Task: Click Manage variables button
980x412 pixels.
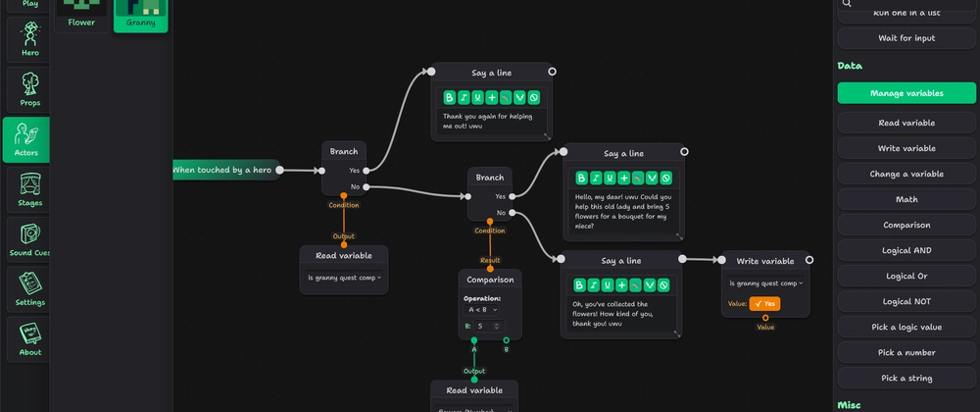Action: click(x=906, y=93)
